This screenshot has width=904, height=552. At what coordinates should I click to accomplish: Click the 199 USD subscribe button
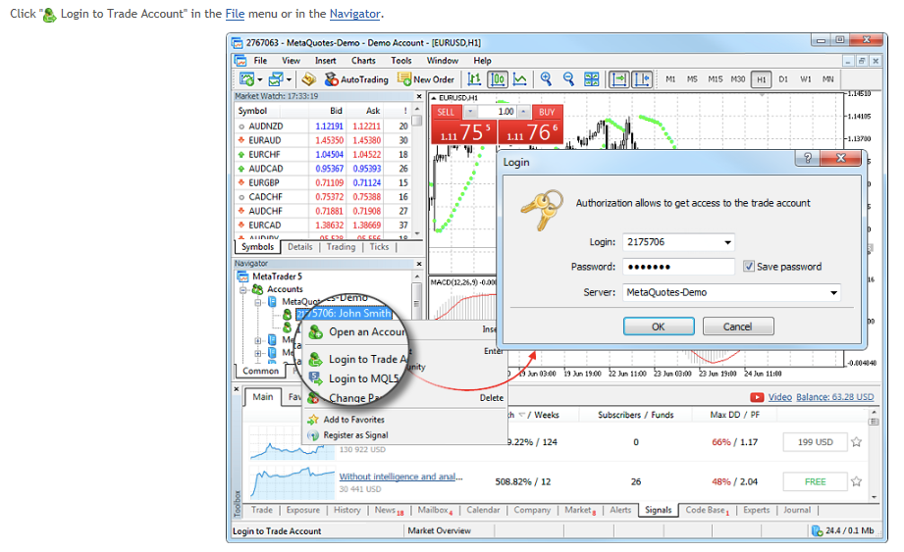(x=815, y=442)
